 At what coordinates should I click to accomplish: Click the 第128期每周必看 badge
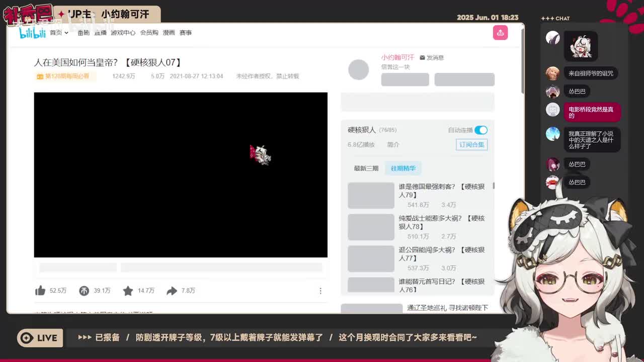point(65,76)
